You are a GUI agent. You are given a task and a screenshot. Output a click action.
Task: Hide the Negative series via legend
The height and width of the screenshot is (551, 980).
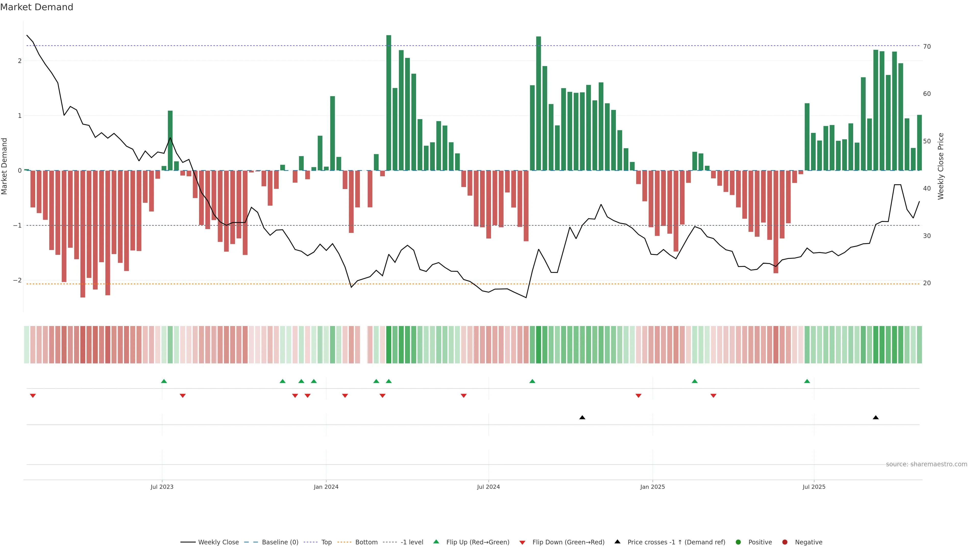click(x=808, y=542)
